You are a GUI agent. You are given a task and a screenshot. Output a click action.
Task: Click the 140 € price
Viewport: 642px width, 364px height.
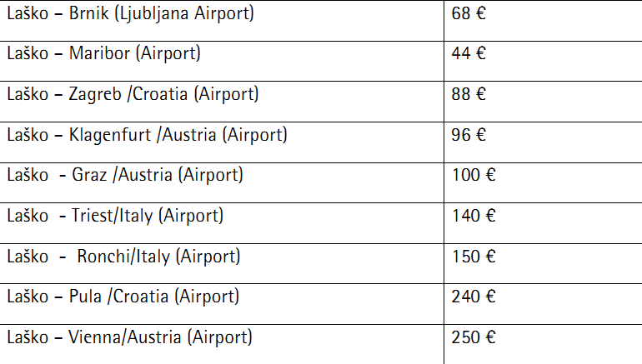(474, 216)
